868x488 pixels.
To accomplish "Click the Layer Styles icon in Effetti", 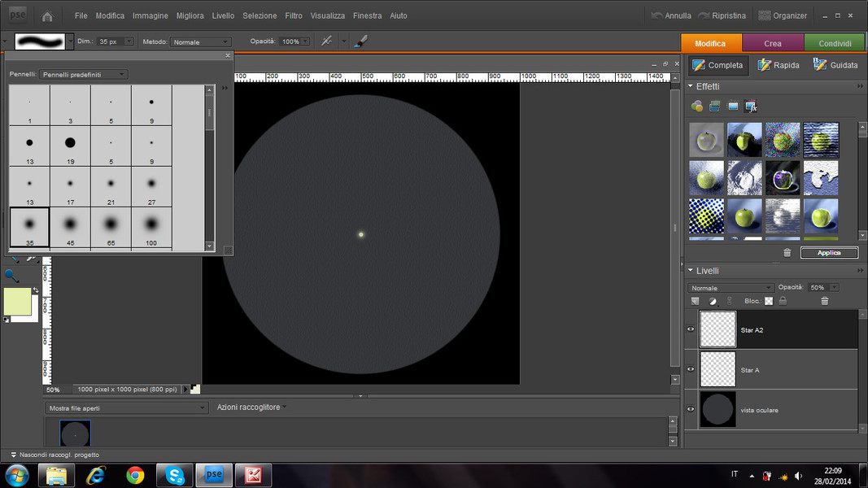I will pyautogui.click(x=715, y=106).
